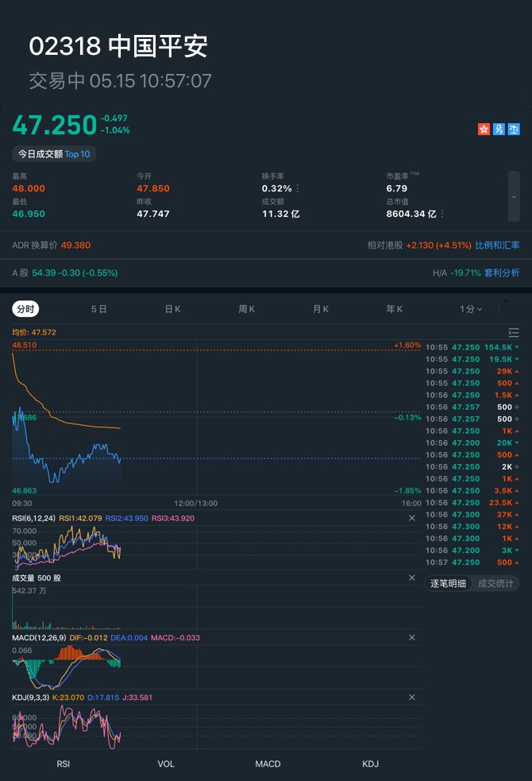This screenshot has height=781, width=532.
Task: Click the 均价: 47.572 label
Action: click(x=34, y=332)
